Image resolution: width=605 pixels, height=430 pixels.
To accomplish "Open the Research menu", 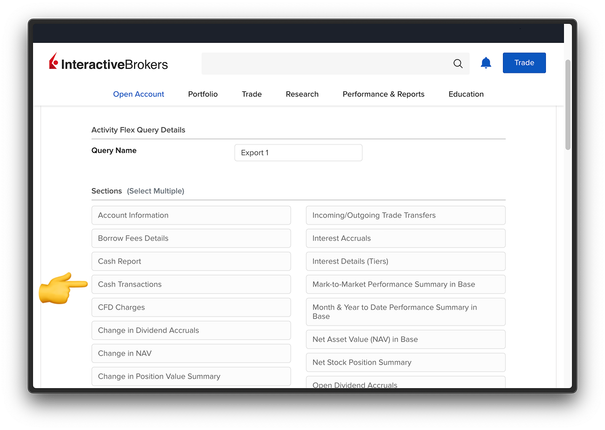I will (x=302, y=94).
